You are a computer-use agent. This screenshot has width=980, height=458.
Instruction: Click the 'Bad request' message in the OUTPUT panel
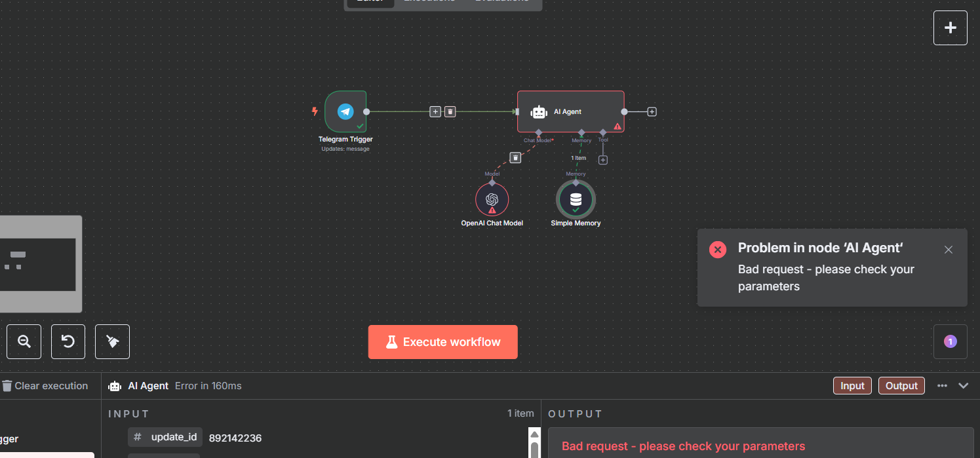point(684,446)
